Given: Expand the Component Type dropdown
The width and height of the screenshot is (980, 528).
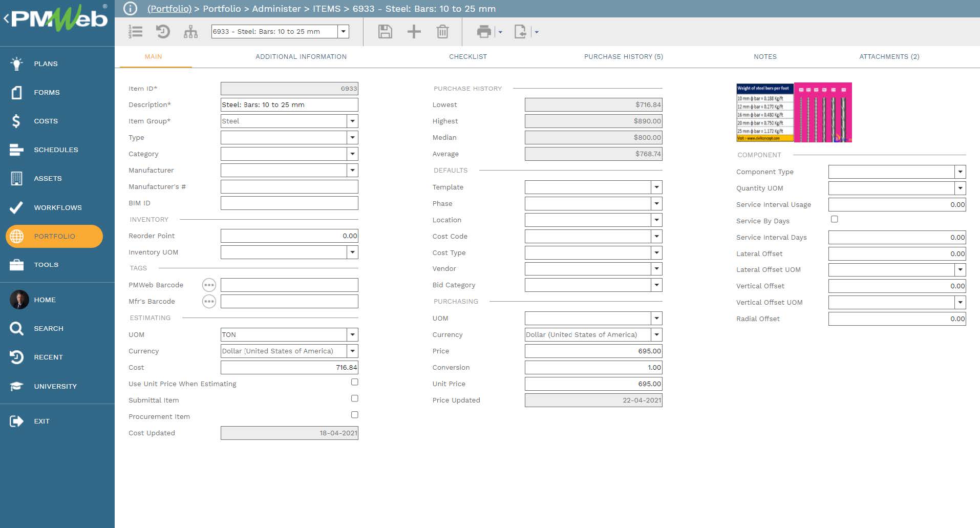Looking at the screenshot, I should point(960,172).
